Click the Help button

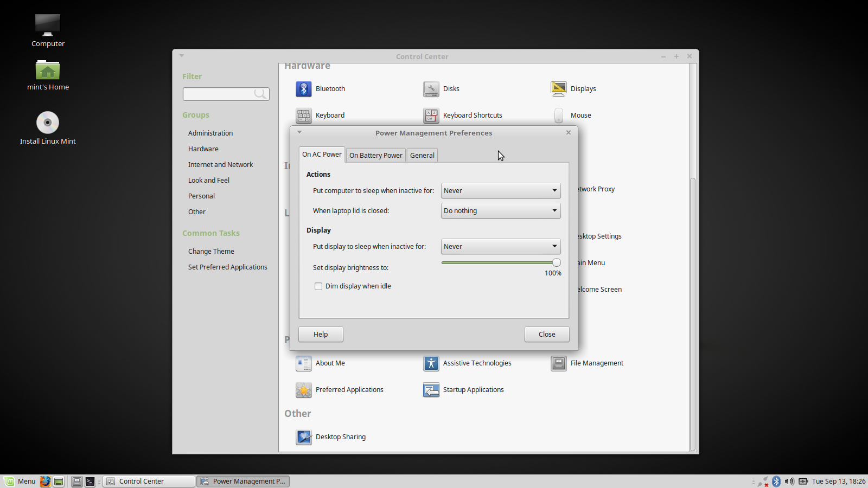(x=321, y=335)
